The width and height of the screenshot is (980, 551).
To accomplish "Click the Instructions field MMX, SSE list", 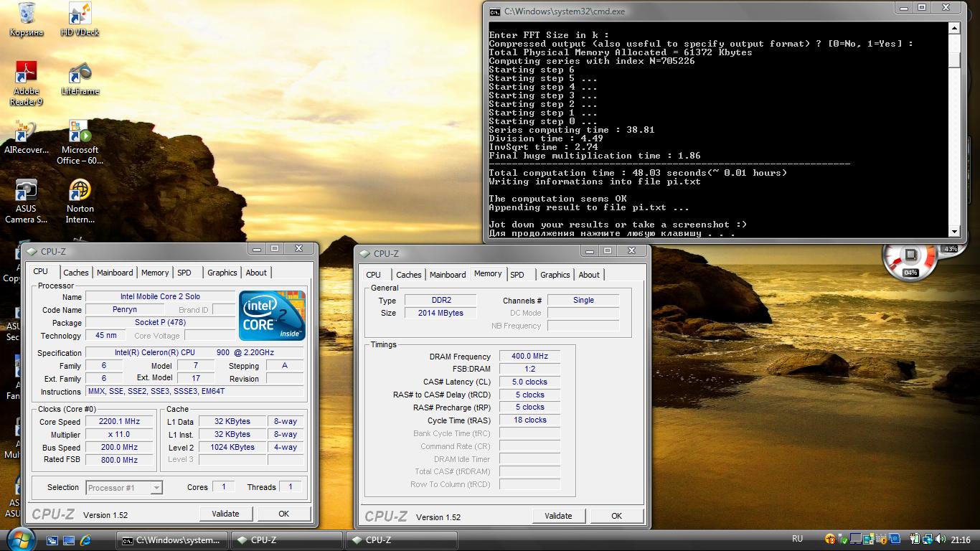I will pyautogui.click(x=194, y=391).
